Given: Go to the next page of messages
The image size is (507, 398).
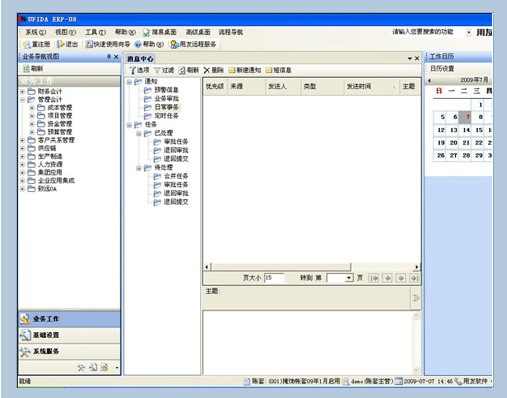Looking at the screenshot, I should pyautogui.click(x=401, y=278).
